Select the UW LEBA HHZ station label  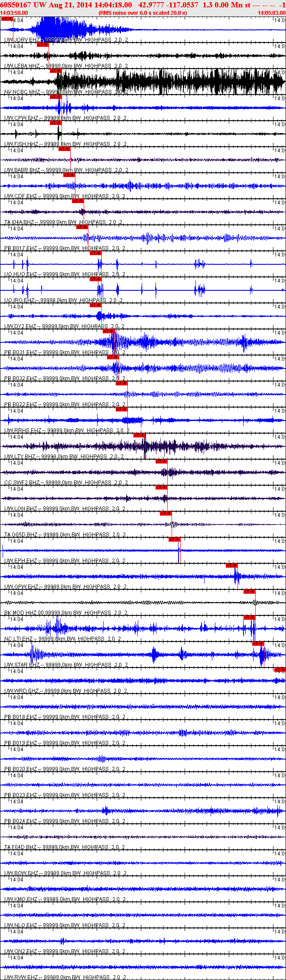[x=23, y=66]
